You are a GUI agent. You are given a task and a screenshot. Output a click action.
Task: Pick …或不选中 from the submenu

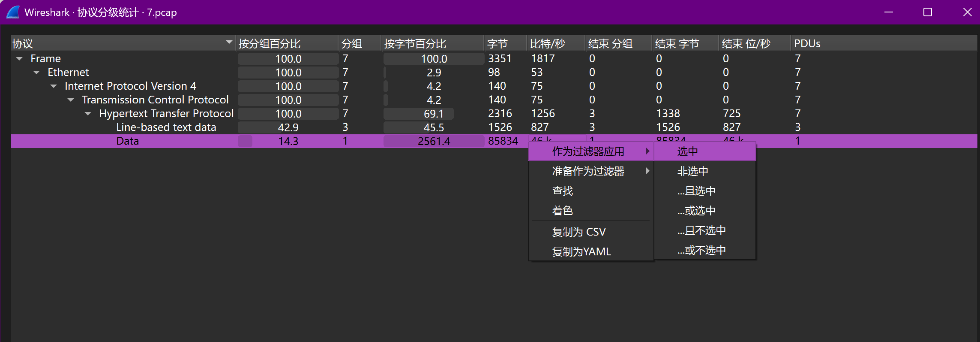[x=701, y=250]
